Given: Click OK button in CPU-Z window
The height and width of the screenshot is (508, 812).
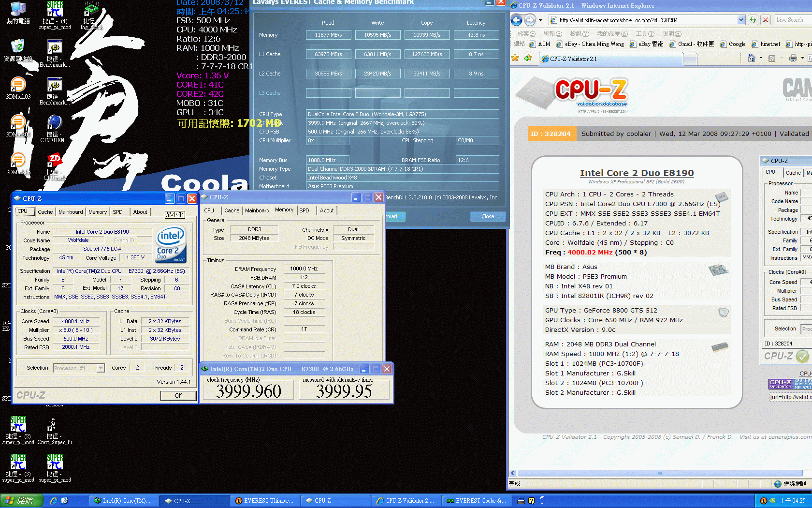Looking at the screenshot, I should tap(178, 395).
